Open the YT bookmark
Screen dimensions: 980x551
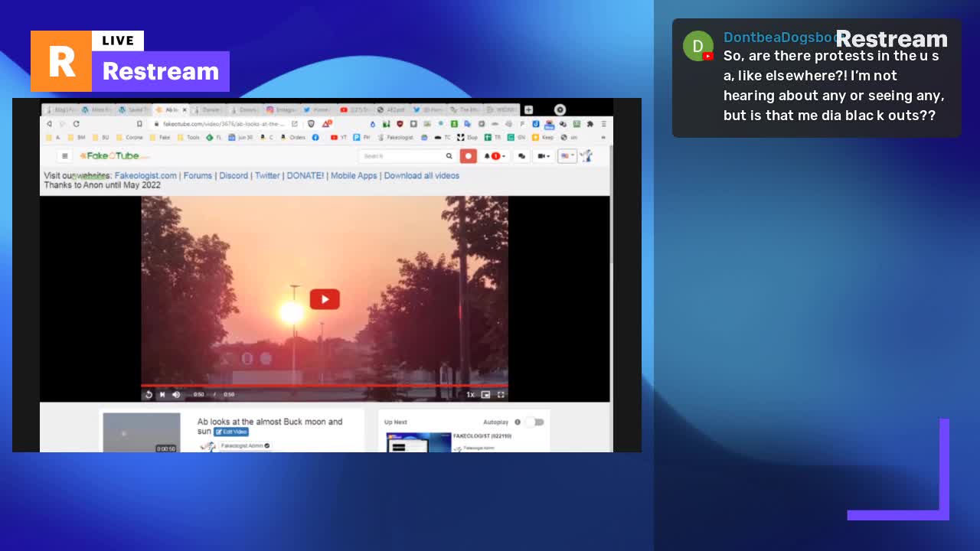click(x=339, y=138)
